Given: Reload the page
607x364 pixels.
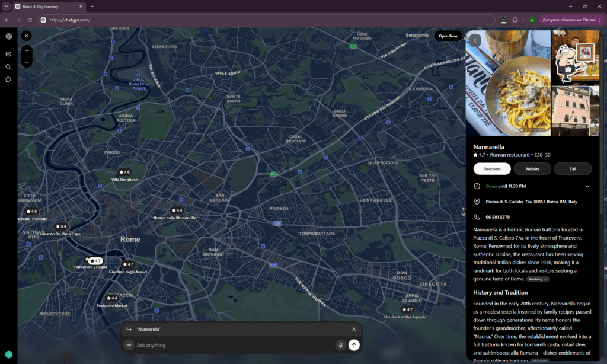Looking at the screenshot, I should pos(30,20).
